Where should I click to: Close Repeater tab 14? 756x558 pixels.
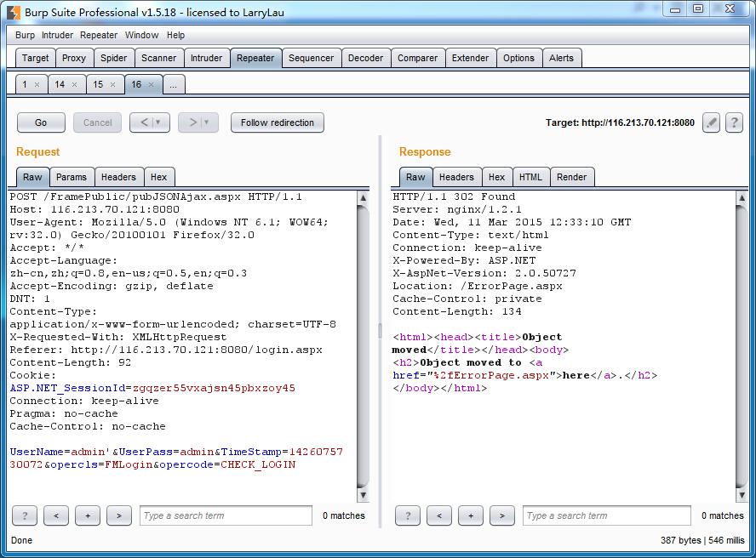tap(74, 84)
